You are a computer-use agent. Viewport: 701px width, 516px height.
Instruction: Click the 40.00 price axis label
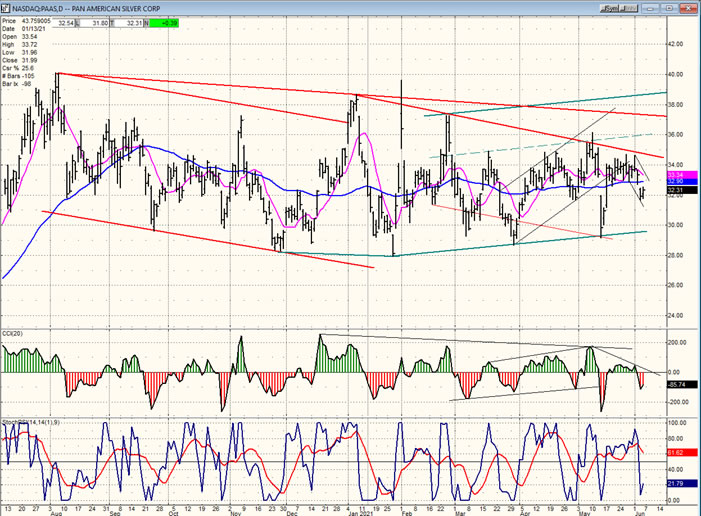(675, 74)
